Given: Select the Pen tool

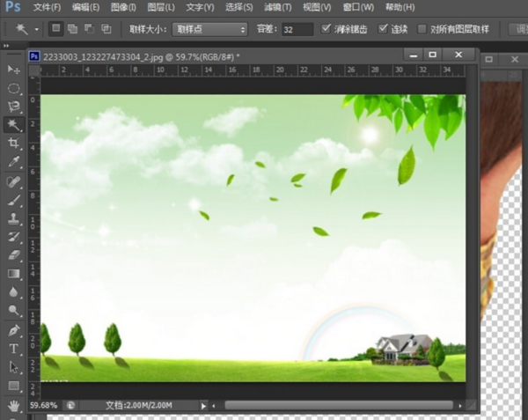Looking at the screenshot, I should click(14, 330).
